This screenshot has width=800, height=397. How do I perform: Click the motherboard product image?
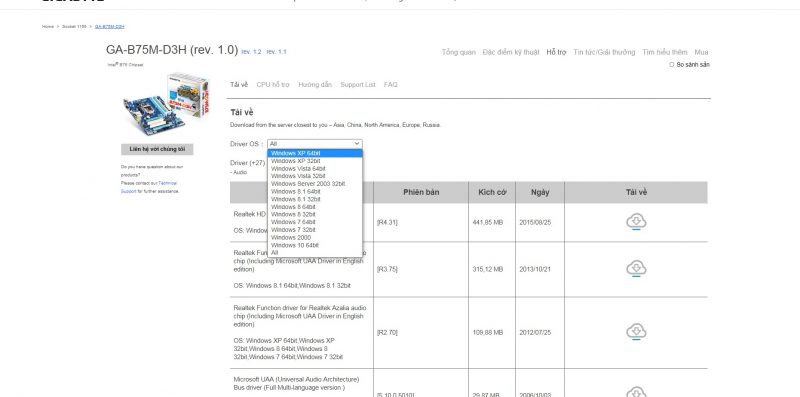pyautogui.click(x=165, y=104)
